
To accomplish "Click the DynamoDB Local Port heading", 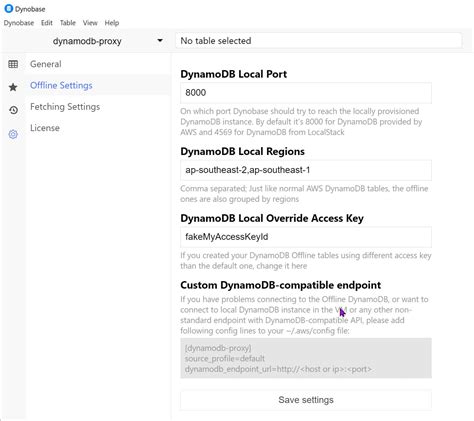I will 233,74.
